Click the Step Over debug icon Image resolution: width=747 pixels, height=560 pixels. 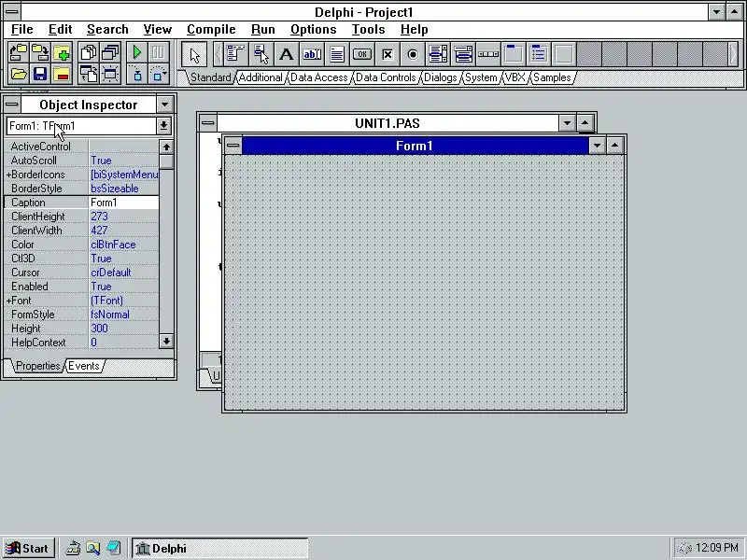(x=159, y=75)
